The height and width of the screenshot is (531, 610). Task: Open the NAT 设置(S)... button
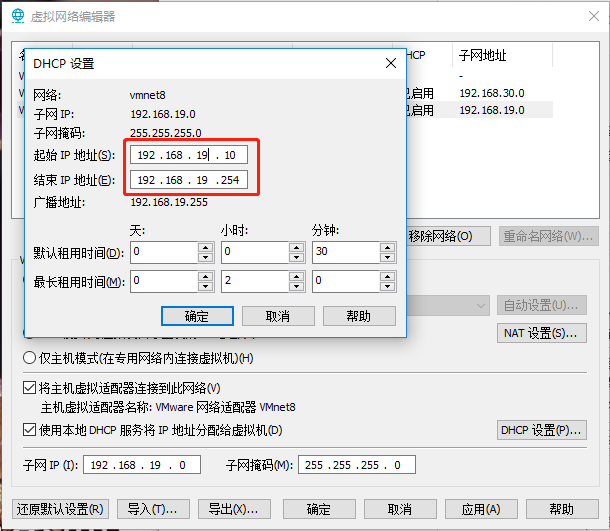tap(541, 333)
